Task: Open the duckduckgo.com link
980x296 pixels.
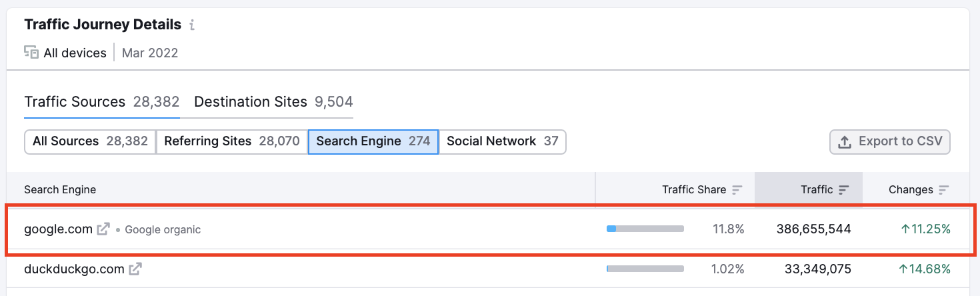Action: tap(74, 269)
